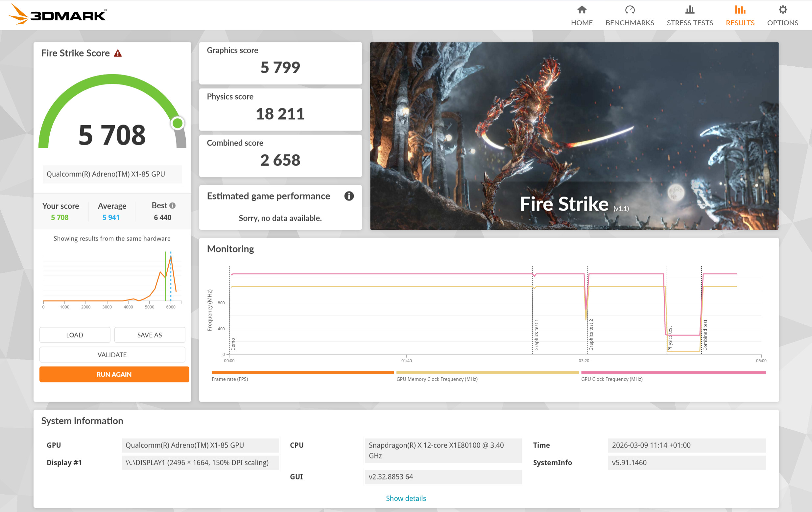
Task: Click info icon next to Estimated game performance
Action: pyautogui.click(x=349, y=196)
